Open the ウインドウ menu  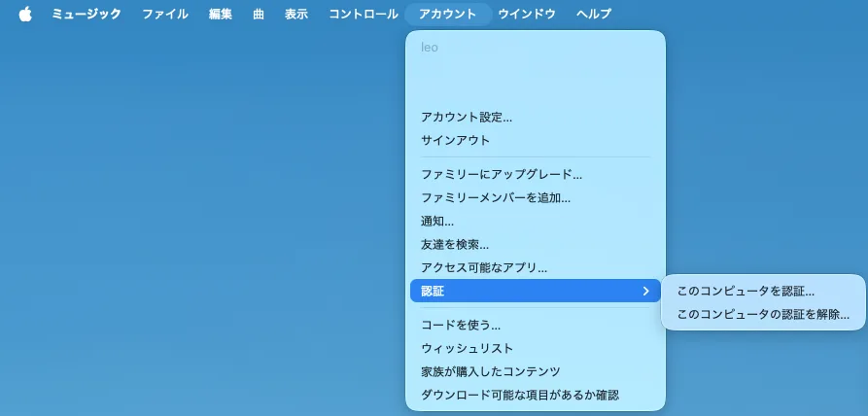pos(527,15)
